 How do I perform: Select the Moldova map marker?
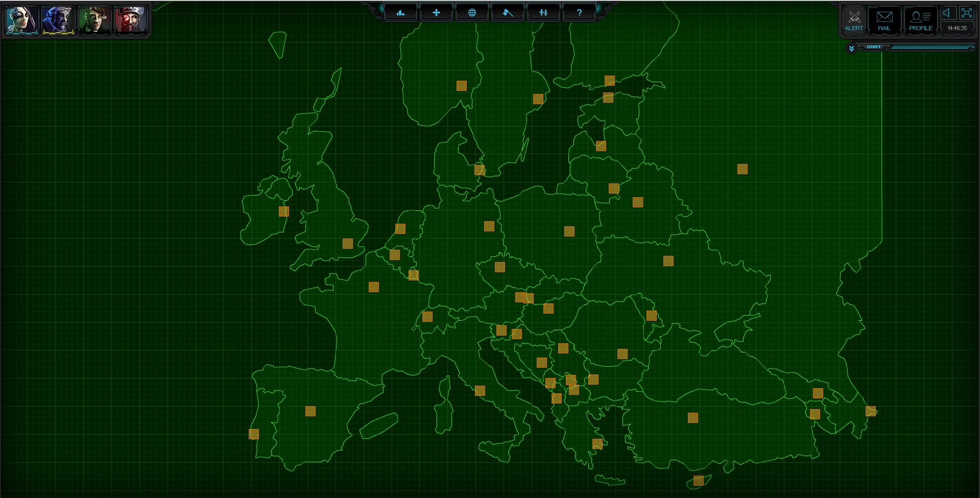tap(652, 316)
